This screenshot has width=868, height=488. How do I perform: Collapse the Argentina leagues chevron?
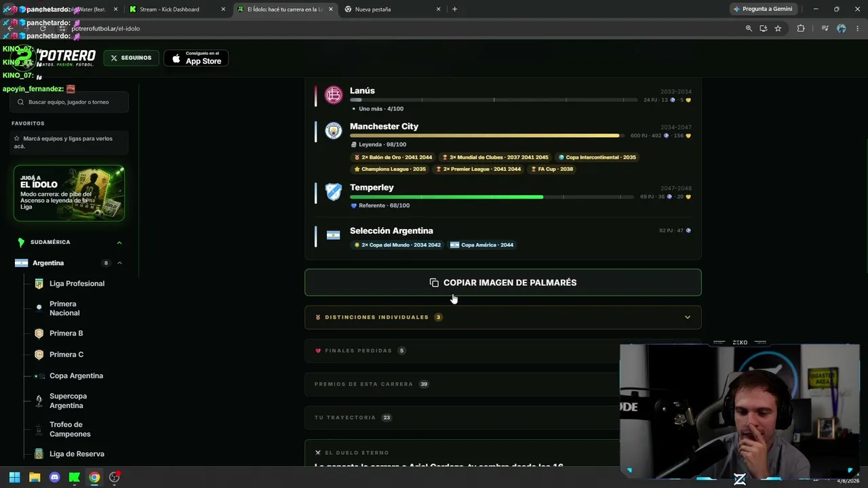[x=119, y=263]
